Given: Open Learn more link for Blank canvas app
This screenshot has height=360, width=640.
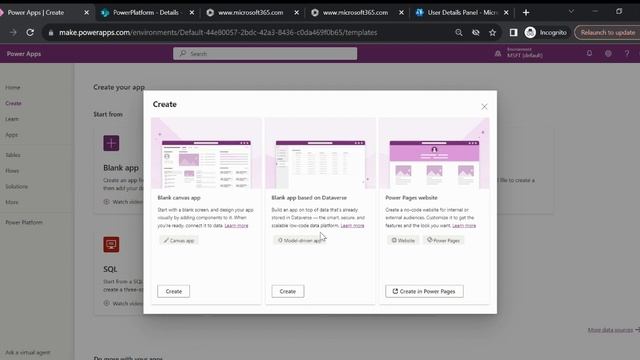Looking at the screenshot, I should pyautogui.click(x=236, y=225).
